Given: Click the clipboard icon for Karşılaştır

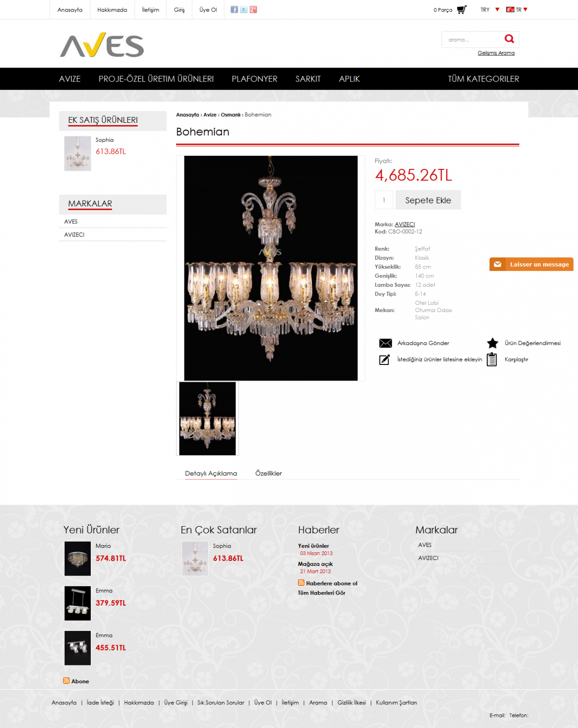Looking at the screenshot, I should click(492, 360).
